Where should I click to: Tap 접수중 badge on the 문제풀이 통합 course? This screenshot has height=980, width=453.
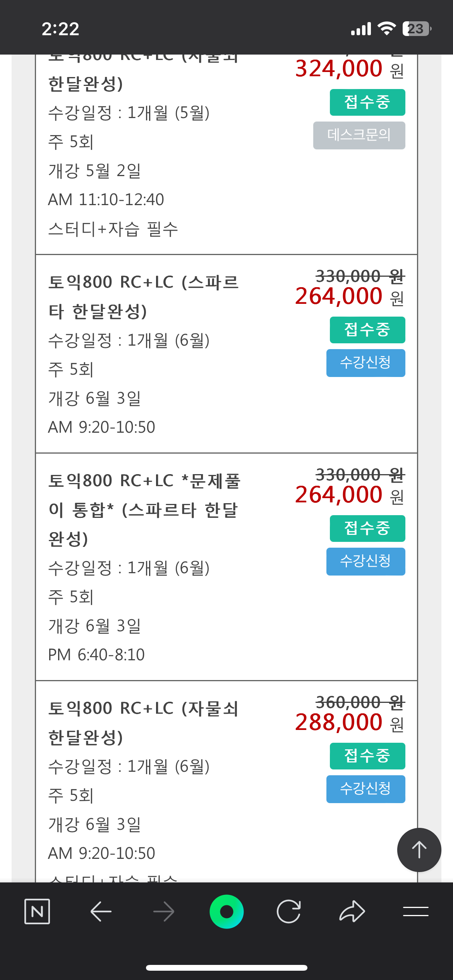367,528
